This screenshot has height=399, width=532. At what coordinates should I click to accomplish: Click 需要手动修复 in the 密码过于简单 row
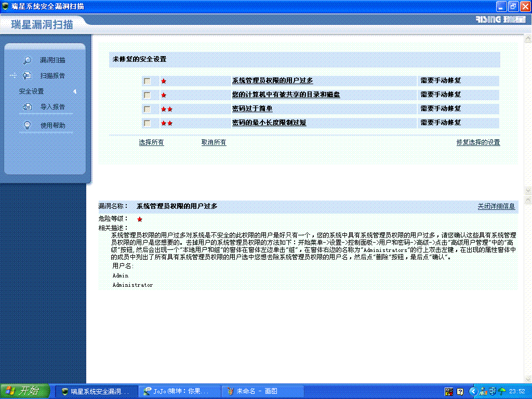(441, 109)
